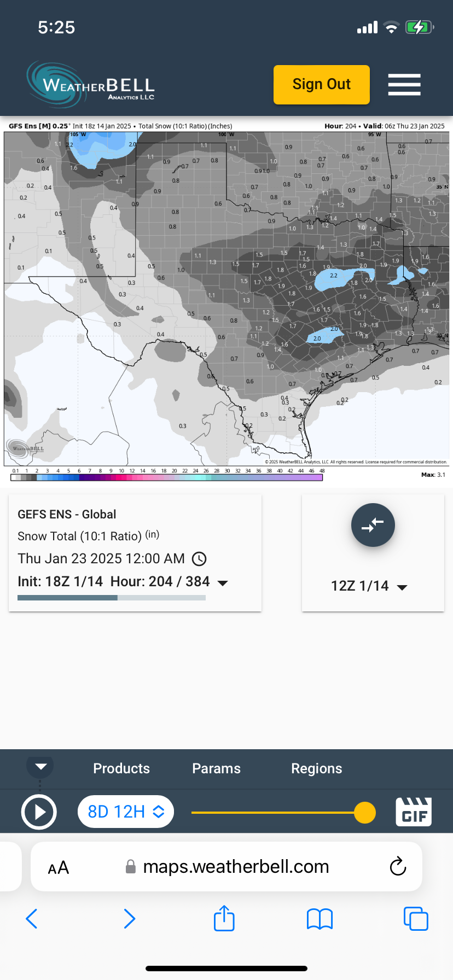Viewport: 453px width, 980px height.
Task: Click the clock icon beside valid time
Action: 199,559
